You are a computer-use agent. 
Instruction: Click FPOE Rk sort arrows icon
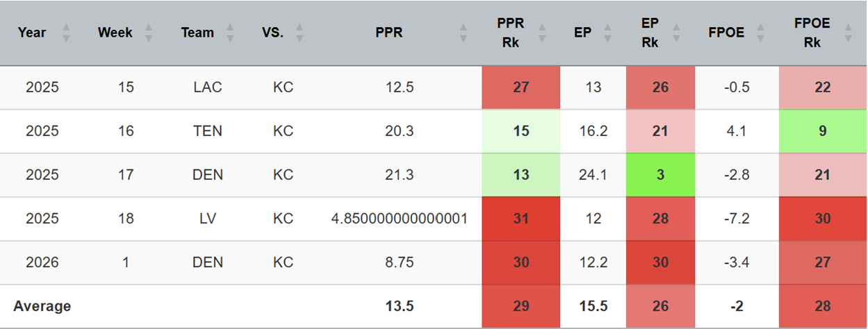pyautogui.click(x=848, y=33)
